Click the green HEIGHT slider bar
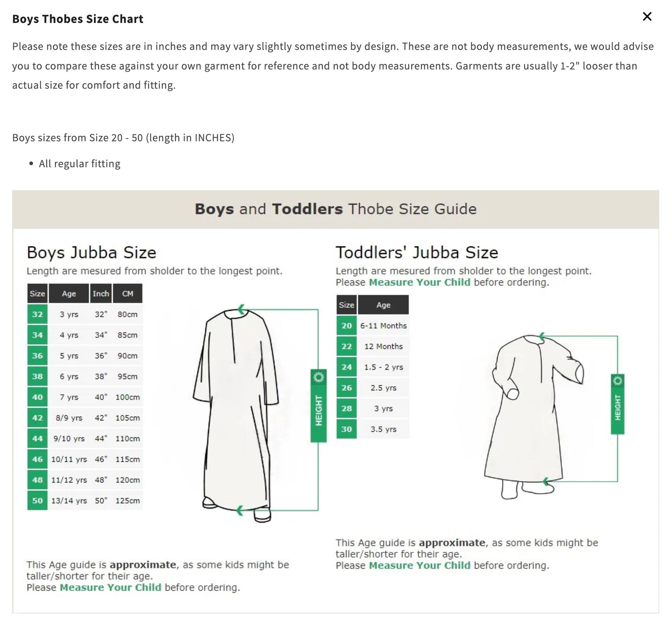 [x=319, y=409]
